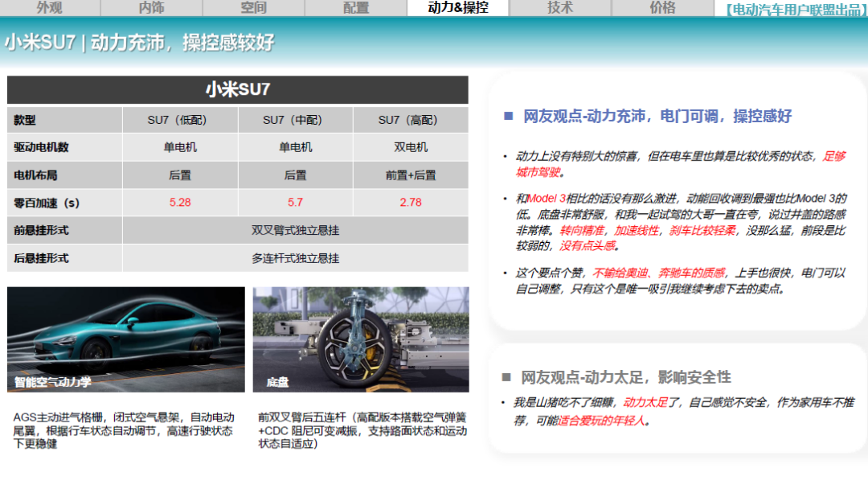The width and height of the screenshot is (868, 489).
Task: Click the red Model 3 text
Action: click(547, 199)
